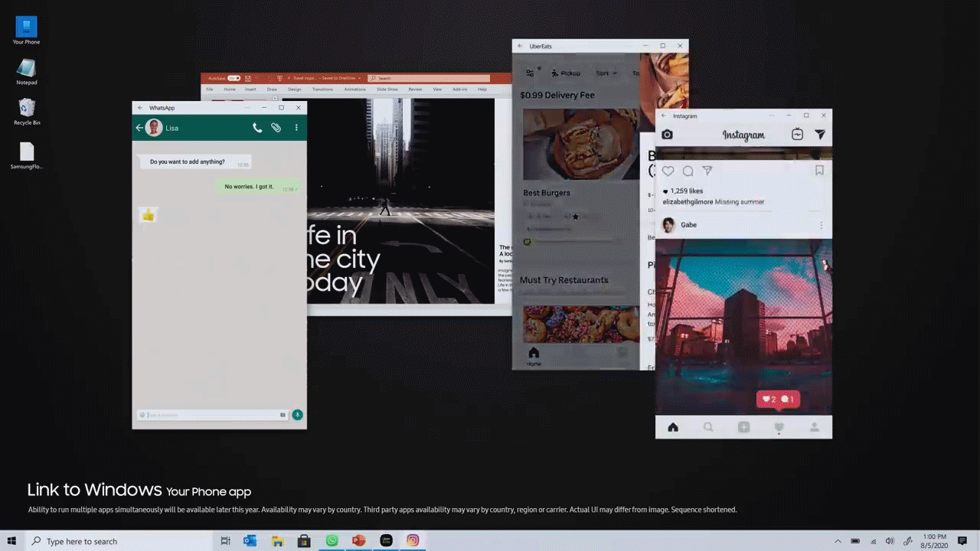980x551 pixels.
Task: Open the Transitions tab in PowerPoint
Action: (322, 90)
